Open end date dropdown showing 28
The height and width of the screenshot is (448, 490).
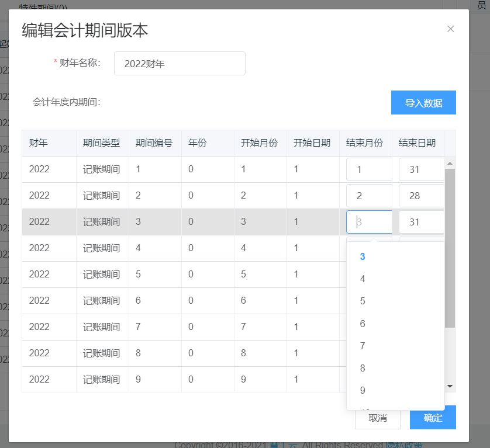click(x=421, y=196)
